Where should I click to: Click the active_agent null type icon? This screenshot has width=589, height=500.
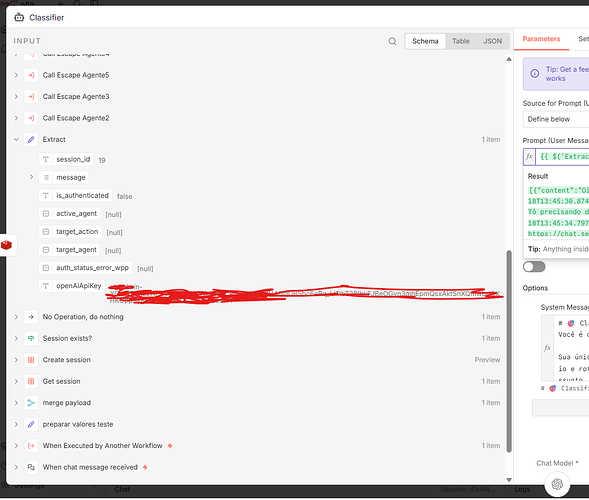(45, 213)
